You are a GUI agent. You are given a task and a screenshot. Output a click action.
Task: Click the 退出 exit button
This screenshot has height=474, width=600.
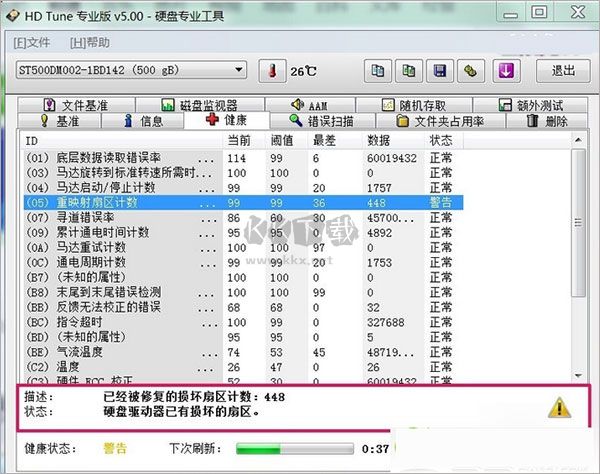[563, 71]
